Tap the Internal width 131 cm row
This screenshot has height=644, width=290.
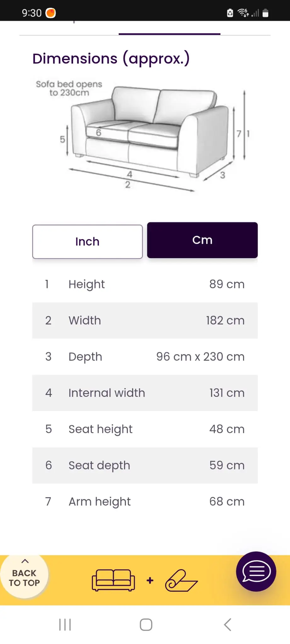145,393
